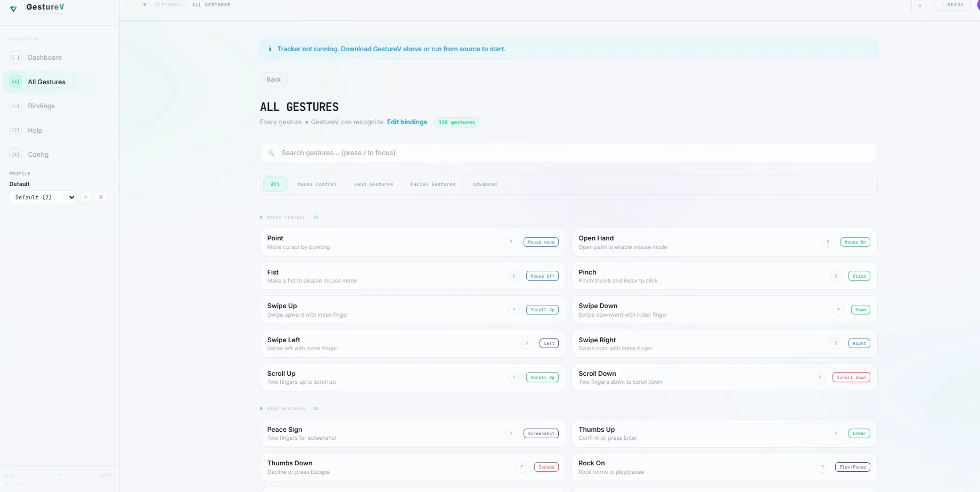Click the 118 gestures badge
Viewport: 980px width, 492px height.
tap(456, 123)
